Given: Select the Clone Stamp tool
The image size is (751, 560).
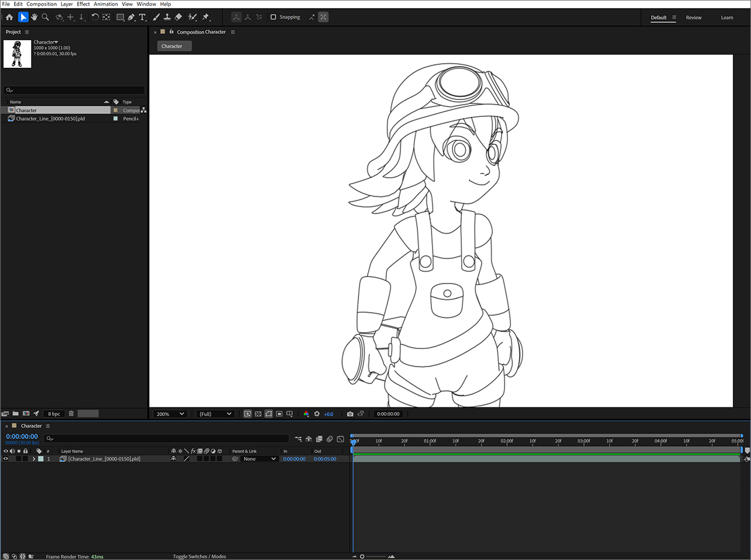Looking at the screenshot, I should (x=167, y=18).
